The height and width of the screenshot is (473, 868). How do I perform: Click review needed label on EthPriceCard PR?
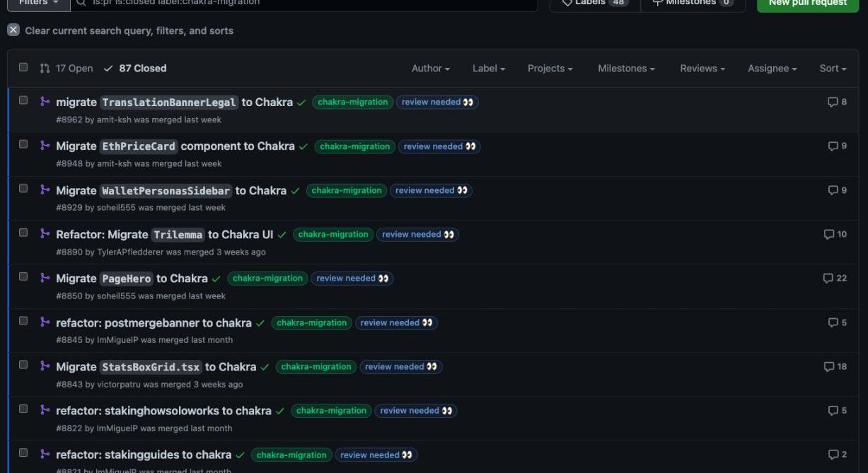439,146
